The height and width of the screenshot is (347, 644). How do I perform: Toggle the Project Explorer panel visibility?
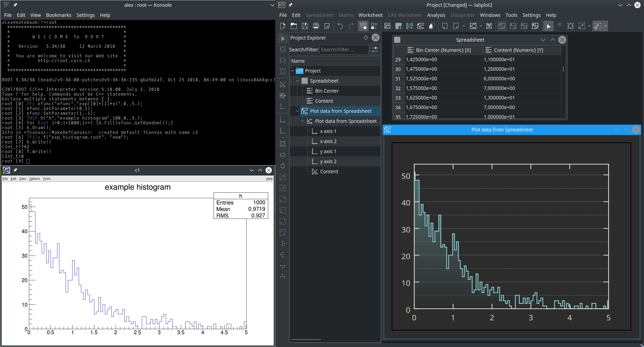(x=363, y=26)
